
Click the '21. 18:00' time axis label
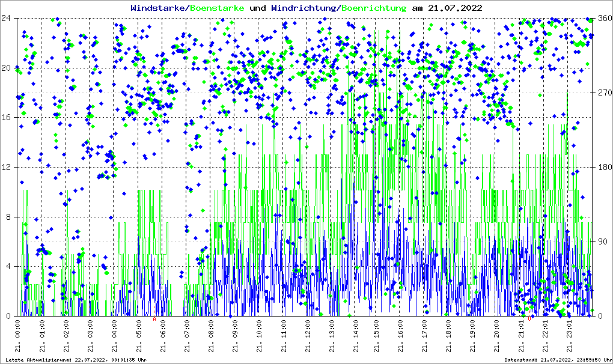pos(448,338)
